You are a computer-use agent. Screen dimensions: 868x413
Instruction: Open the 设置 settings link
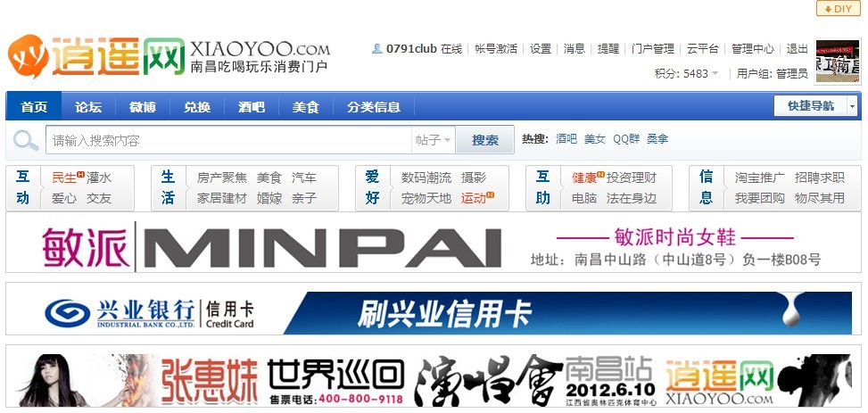pos(541,49)
